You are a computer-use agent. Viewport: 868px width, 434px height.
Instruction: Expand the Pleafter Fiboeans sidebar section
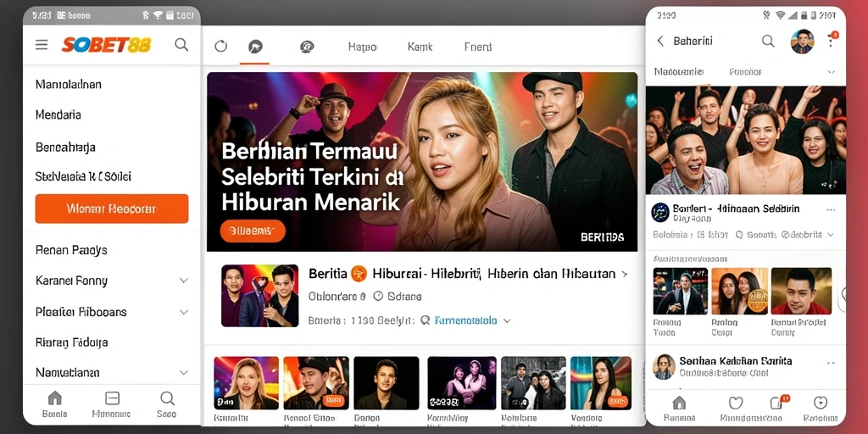point(112,312)
